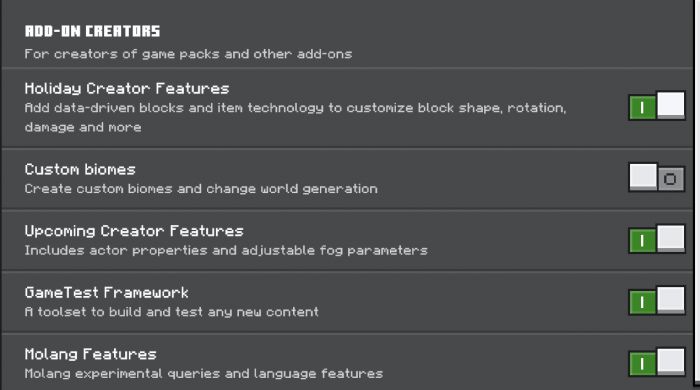
Task: Click 'Includes actor properties and adjustable fog' text
Action: point(226,251)
